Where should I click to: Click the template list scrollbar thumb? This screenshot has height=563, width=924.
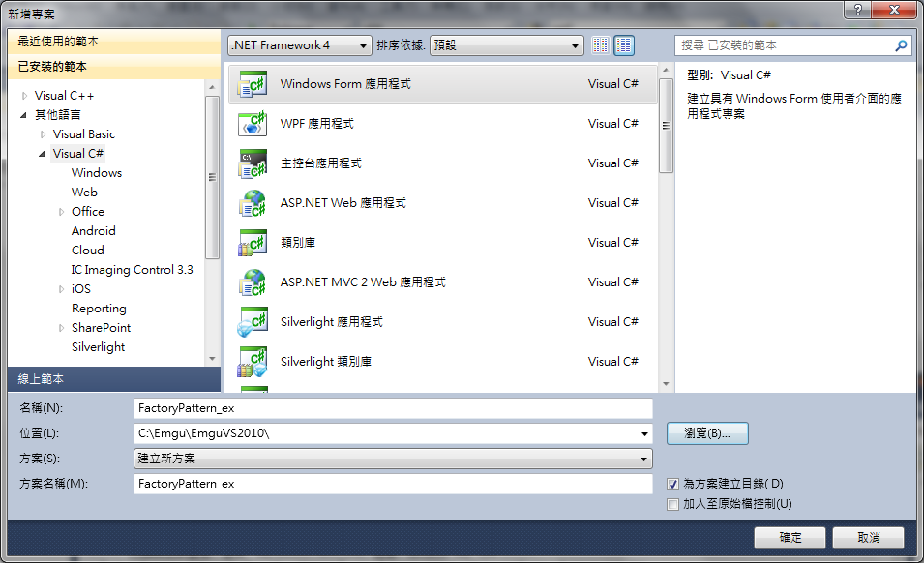click(x=666, y=126)
